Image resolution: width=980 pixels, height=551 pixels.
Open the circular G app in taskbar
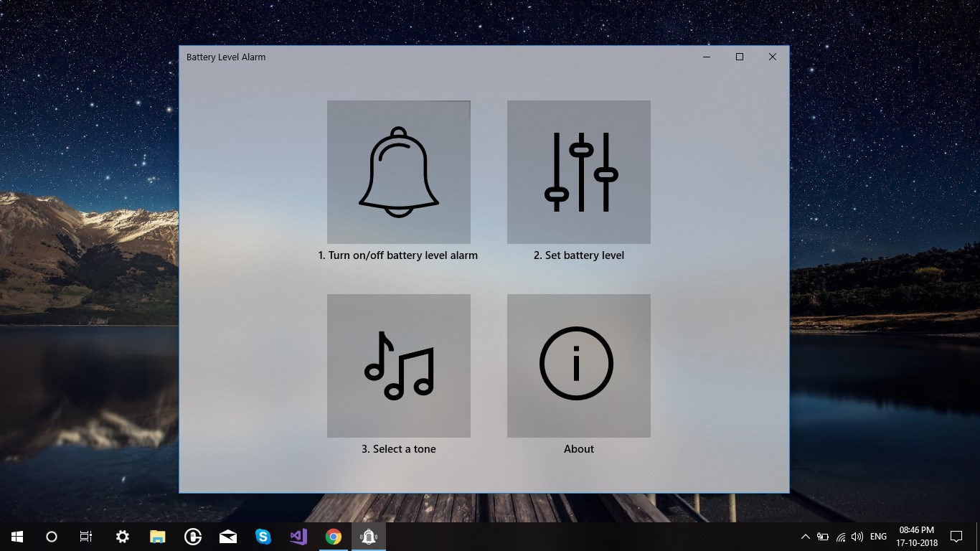tap(193, 537)
